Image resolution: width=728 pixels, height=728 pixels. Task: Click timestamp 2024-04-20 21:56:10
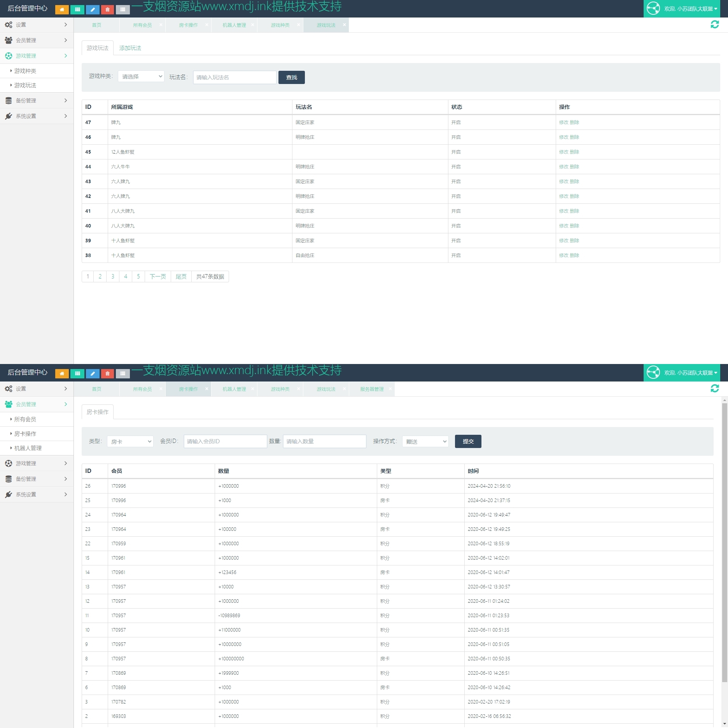[x=489, y=486]
